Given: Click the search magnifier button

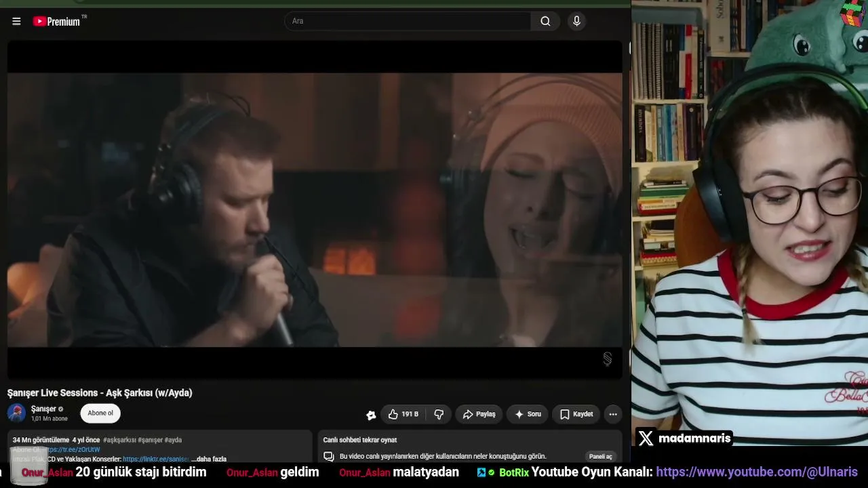Looking at the screenshot, I should coord(545,21).
